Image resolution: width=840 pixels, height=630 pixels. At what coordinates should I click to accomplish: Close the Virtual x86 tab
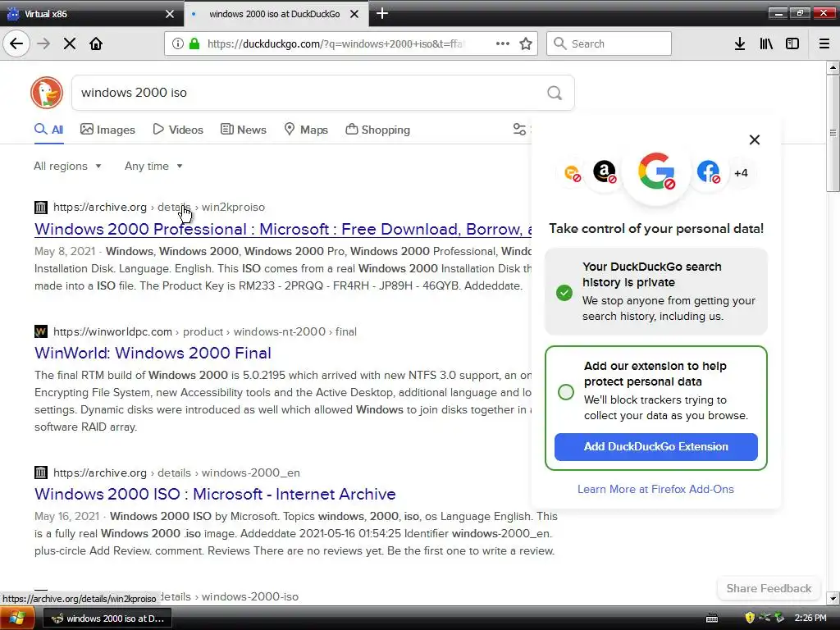tap(169, 14)
